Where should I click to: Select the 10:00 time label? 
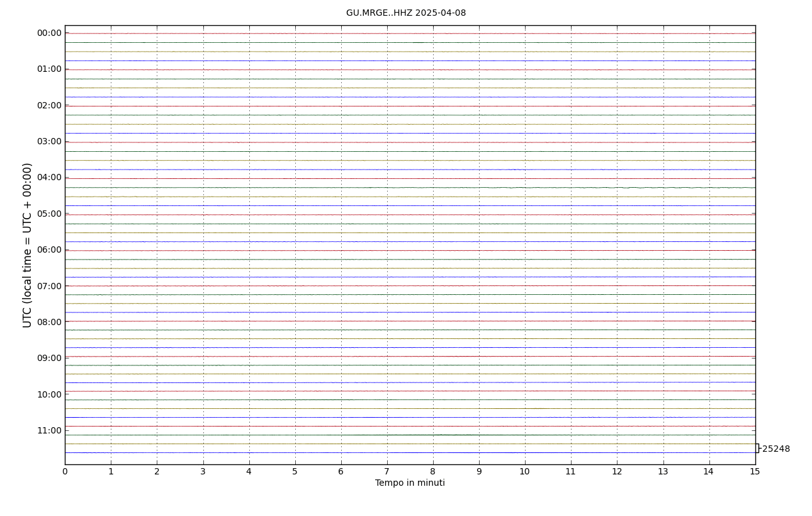pyautogui.click(x=49, y=394)
